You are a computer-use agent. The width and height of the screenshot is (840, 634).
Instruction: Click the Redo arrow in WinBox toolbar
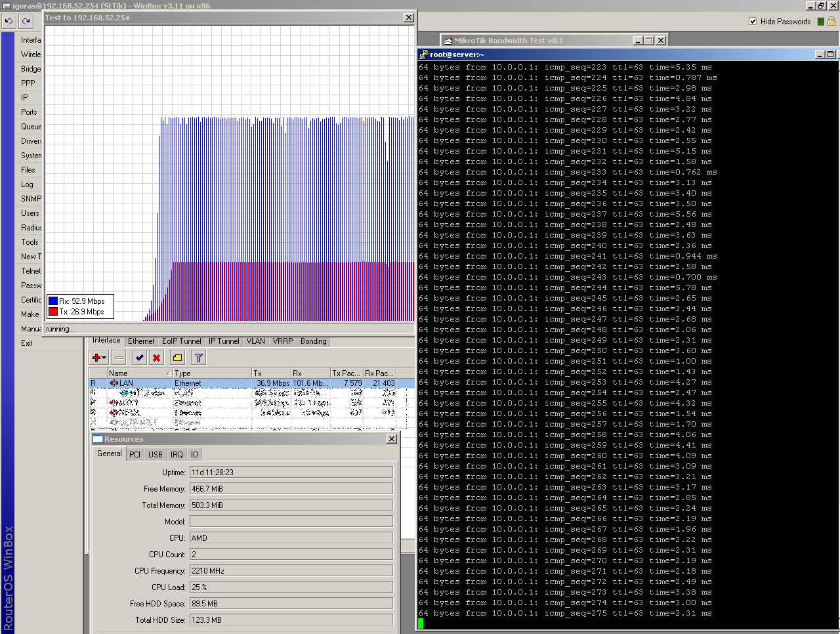coord(25,21)
